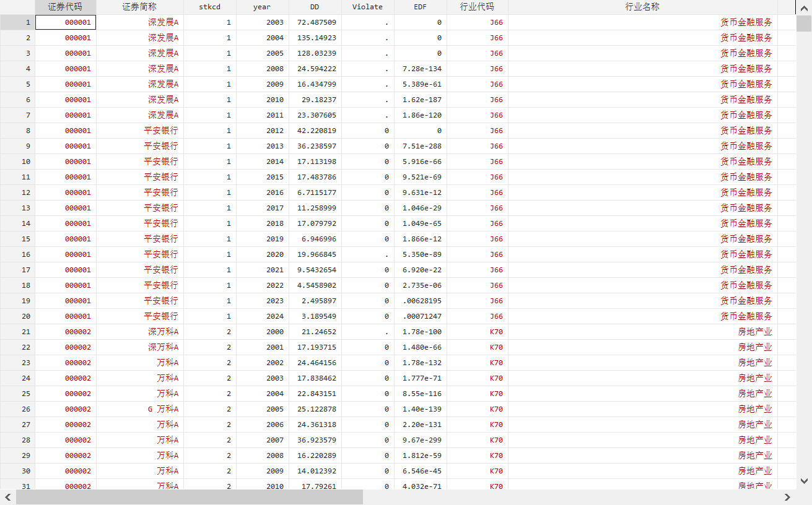Select the 行业名称 column header
This screenshot has width=812, height=505.
(x=643, y=7)
